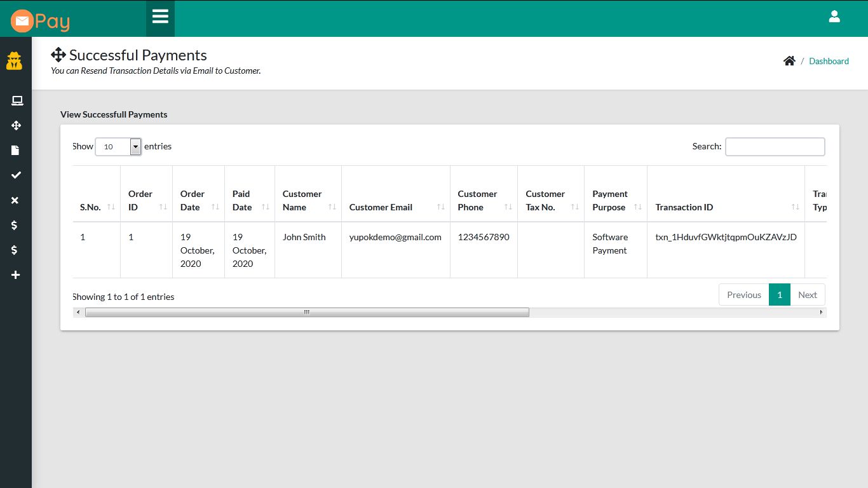The width and height of the screenshot is (868, 488).
Task: Click inside the Search field
Action: [x=775, y=147]
